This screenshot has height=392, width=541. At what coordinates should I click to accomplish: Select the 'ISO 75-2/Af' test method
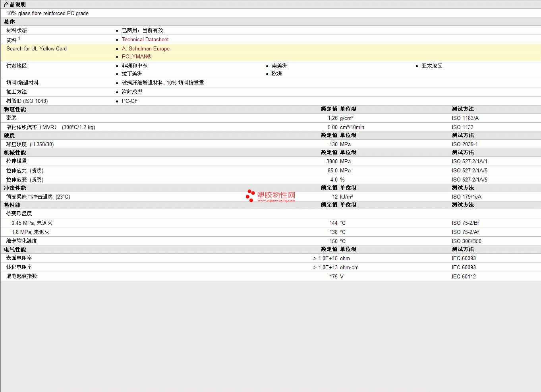tap(466, 232)
